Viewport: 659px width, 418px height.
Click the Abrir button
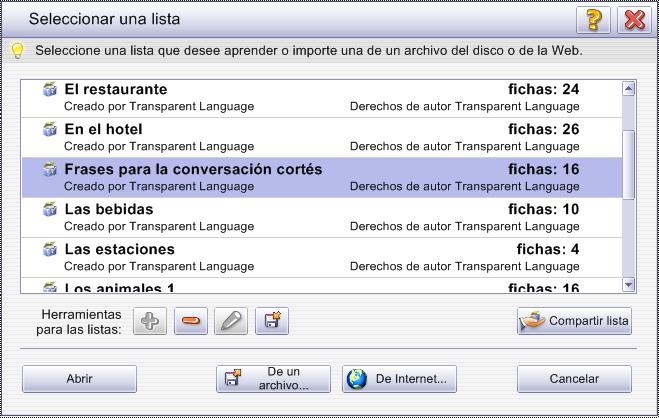79,379
